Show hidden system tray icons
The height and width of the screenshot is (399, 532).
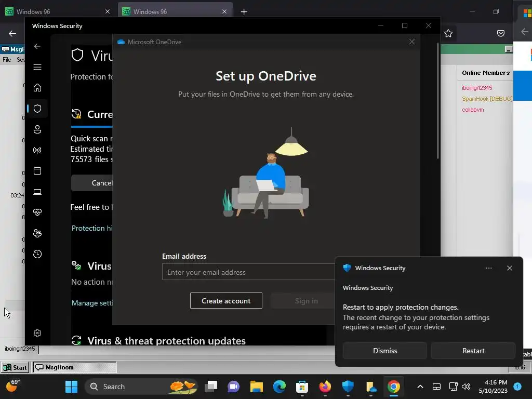tap(420, 387)
